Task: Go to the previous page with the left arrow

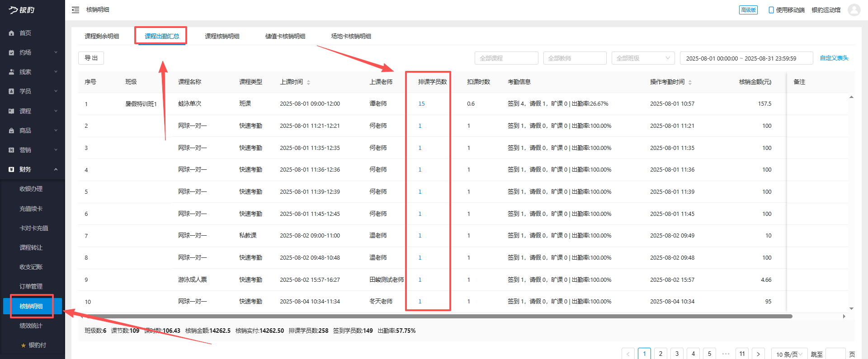Action: click(x=628, y=354)
